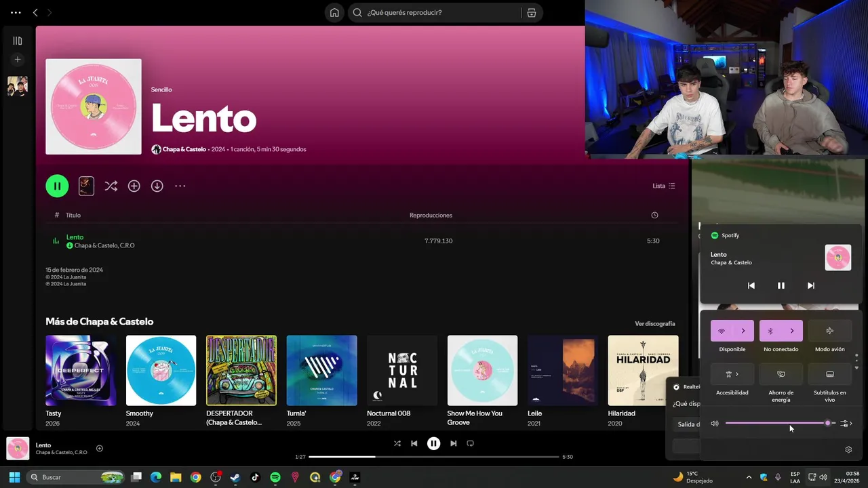Skip to next track in bottom player

click(453, 443)
